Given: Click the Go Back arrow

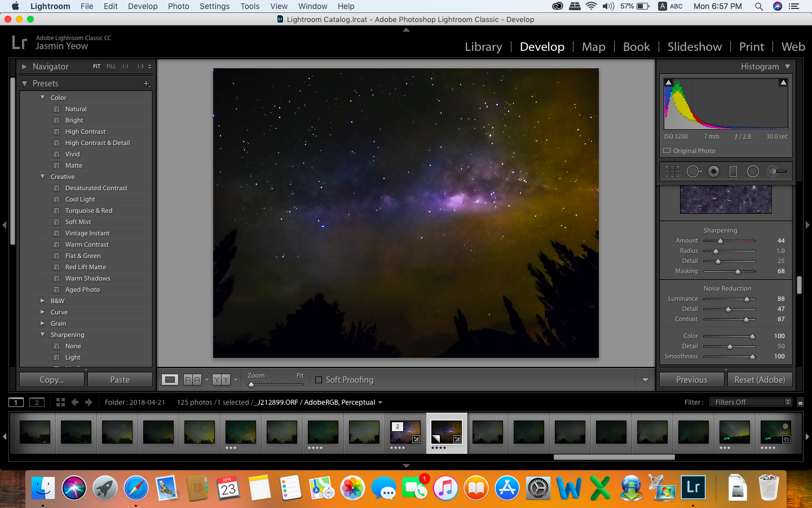Looking at the screenshot, I should coord(75,402).
